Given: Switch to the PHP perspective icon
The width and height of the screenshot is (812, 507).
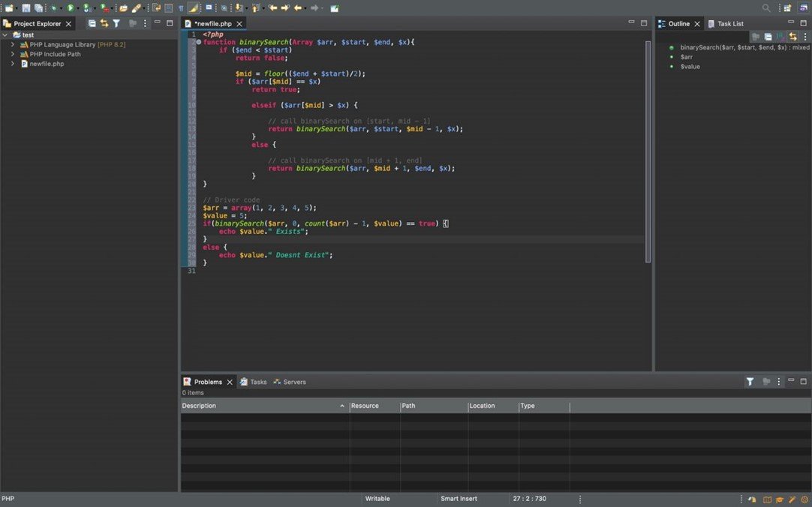Looking at the screenshot, I should click(x=803, y=7).
